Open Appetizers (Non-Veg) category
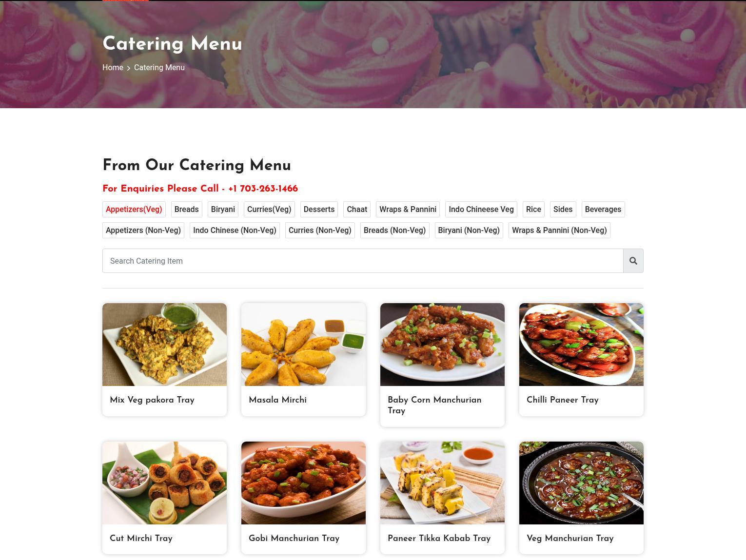This screenshot has width=746, height=560. coord(143,231)
